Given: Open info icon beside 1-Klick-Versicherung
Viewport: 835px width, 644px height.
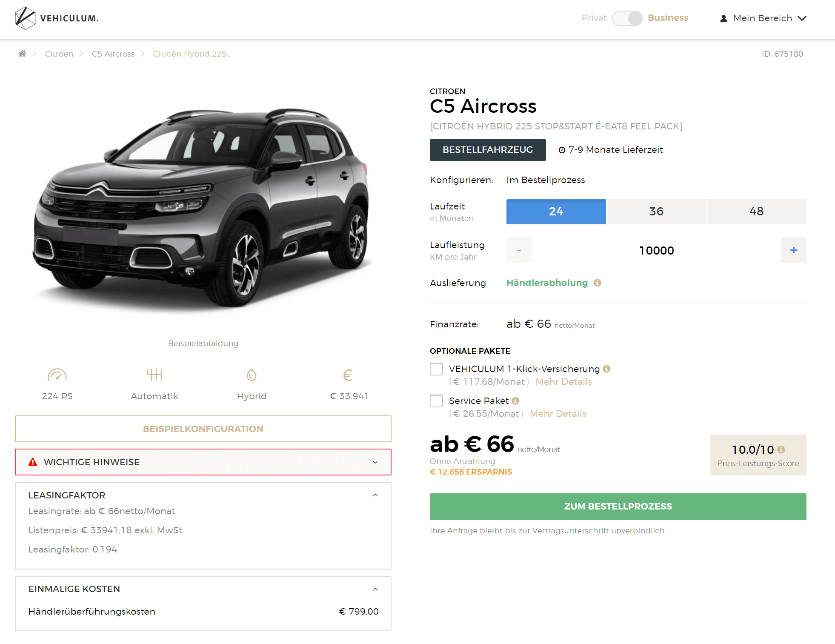Looking at the screenshot, I should coord(606,369).
